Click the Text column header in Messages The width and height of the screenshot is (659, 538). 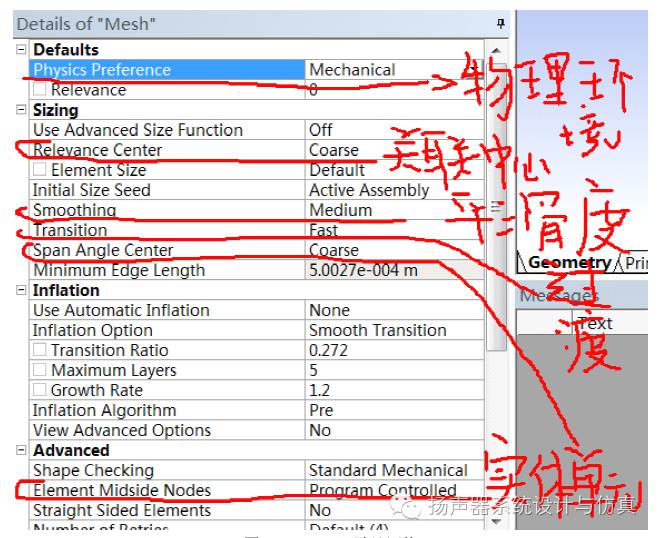click(x=594, y=323)
